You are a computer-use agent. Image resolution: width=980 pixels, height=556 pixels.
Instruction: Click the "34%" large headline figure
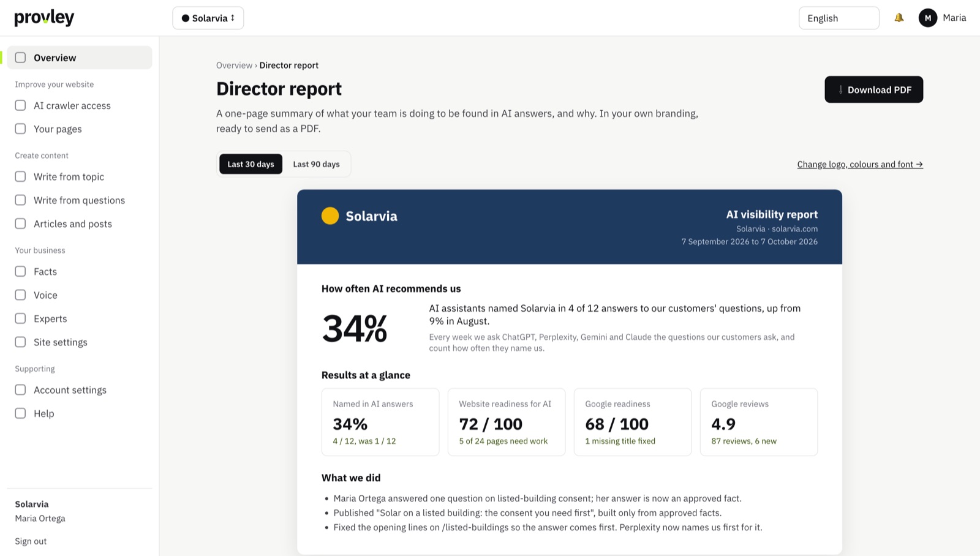[x=355, y=328]
